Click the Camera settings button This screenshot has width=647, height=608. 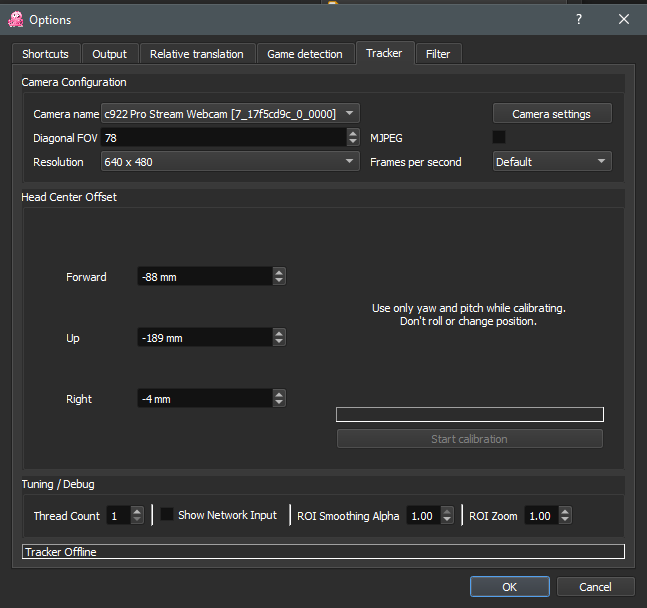tap(552, 114)
